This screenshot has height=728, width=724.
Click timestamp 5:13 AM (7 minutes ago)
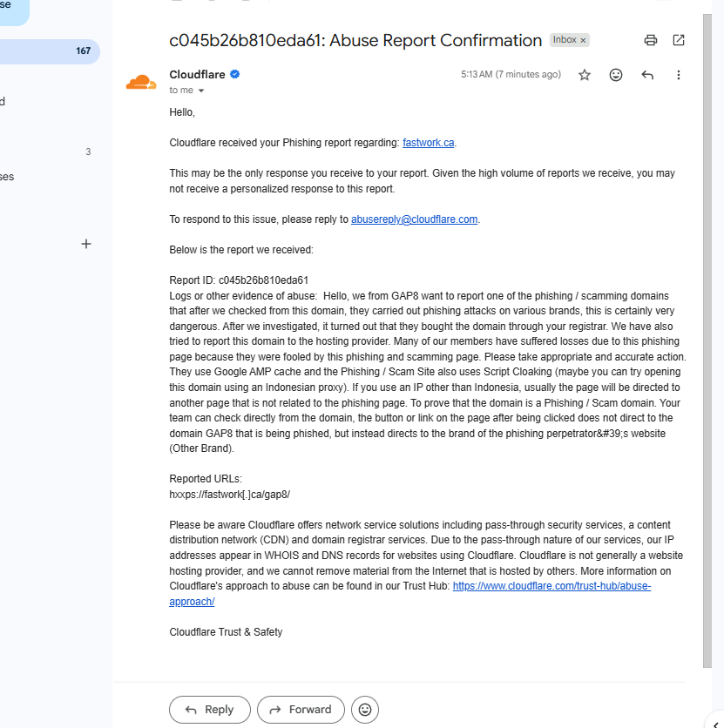point(511,74)
